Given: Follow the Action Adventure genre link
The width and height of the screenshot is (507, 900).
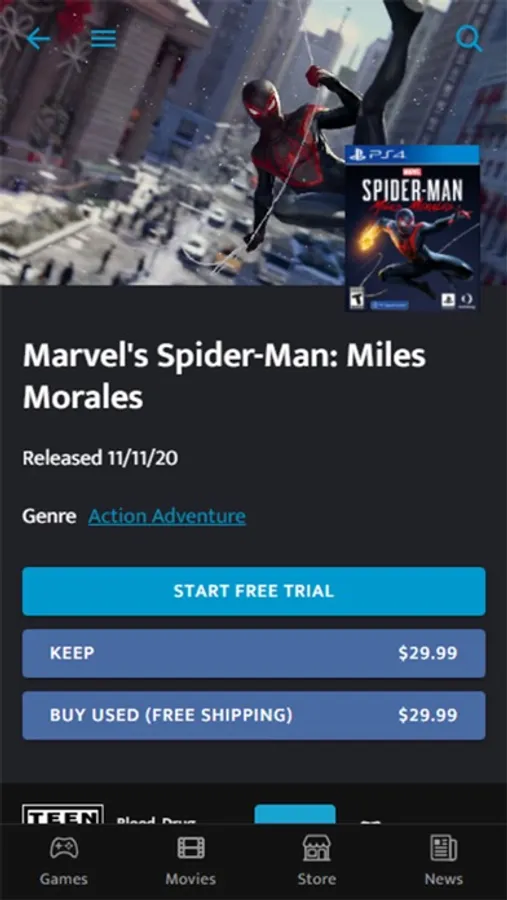Looking at the screenshot, I should coord(167,517).
